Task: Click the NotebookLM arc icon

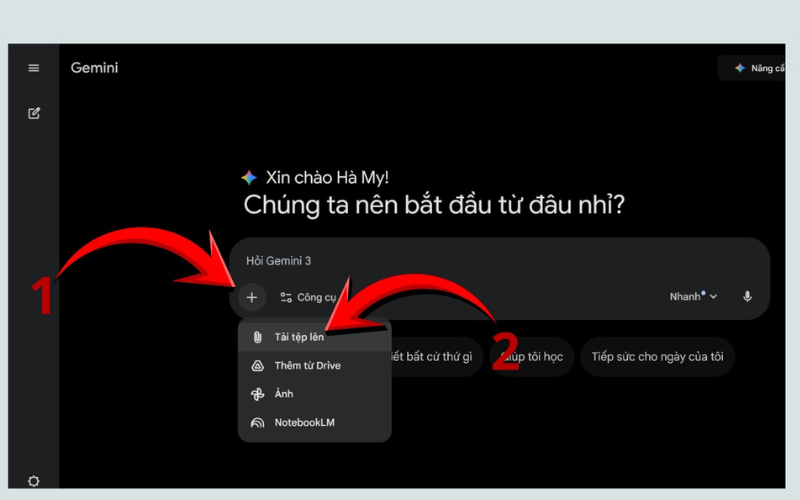Action: (x=258, y=422)
